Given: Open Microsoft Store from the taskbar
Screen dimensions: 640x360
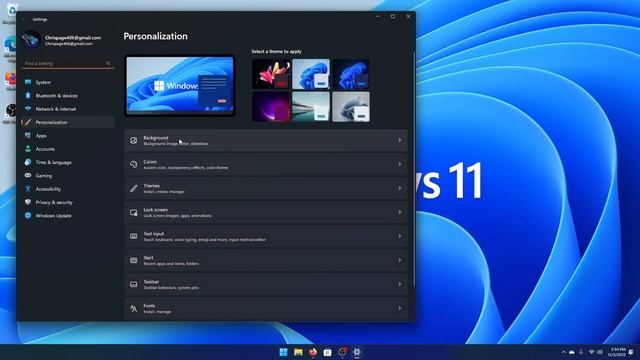Looking at the screenshot, I should pyautogui.click(x=327, y=352).
